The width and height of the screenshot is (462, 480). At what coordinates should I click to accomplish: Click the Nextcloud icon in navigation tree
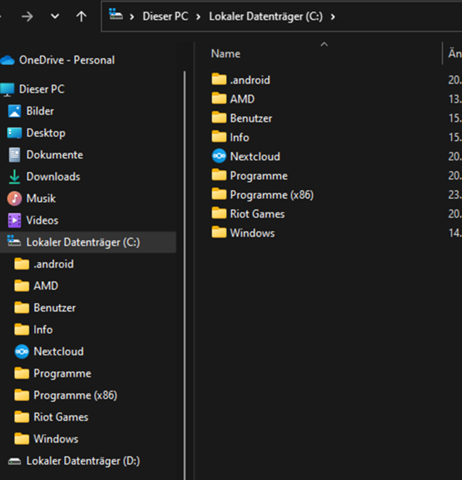pos(22,352)
